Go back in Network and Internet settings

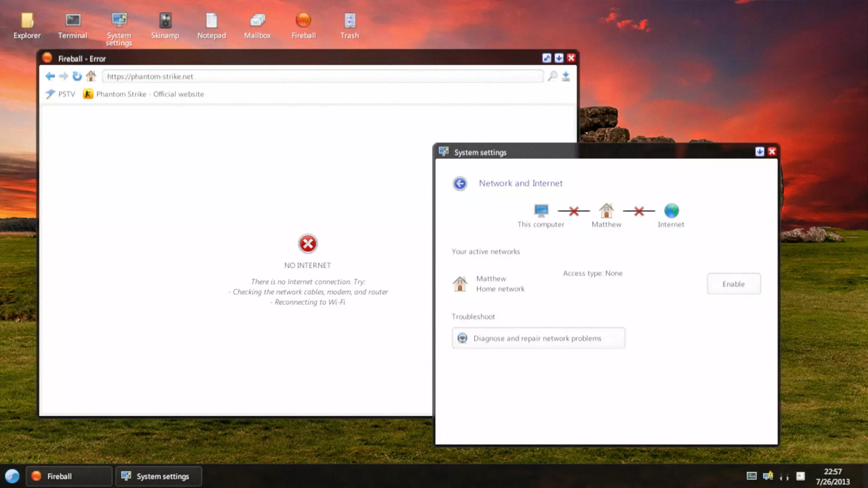tap(460, 183)
